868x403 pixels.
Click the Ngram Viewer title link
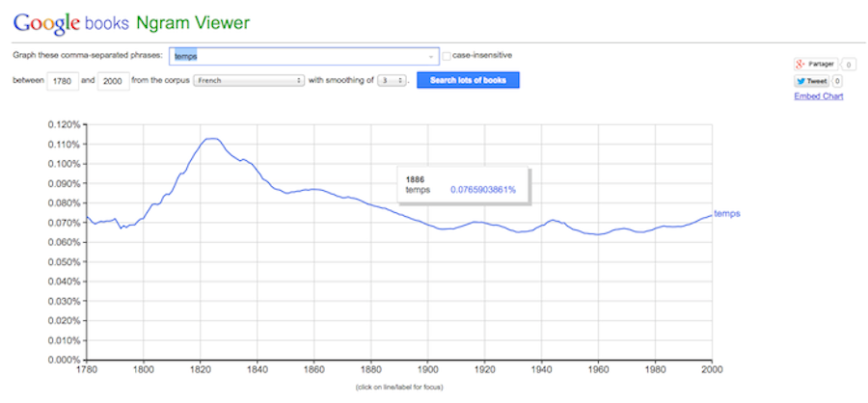tap(192, 23)
